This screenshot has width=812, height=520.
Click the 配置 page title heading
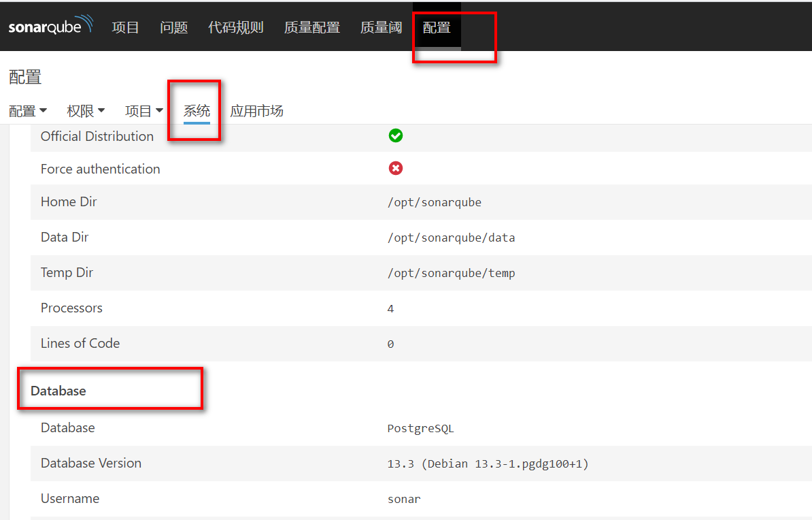[25, 77]
